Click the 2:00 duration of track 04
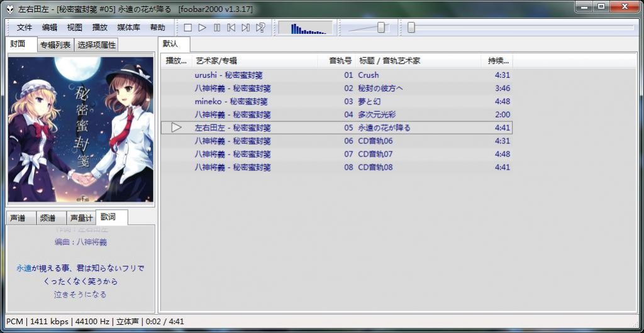The image size is (644, 333). coord(502,114)
